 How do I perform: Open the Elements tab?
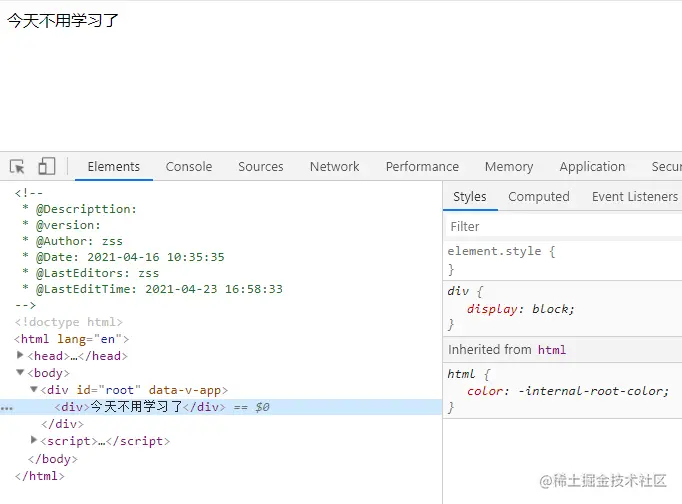click(114, 167)
